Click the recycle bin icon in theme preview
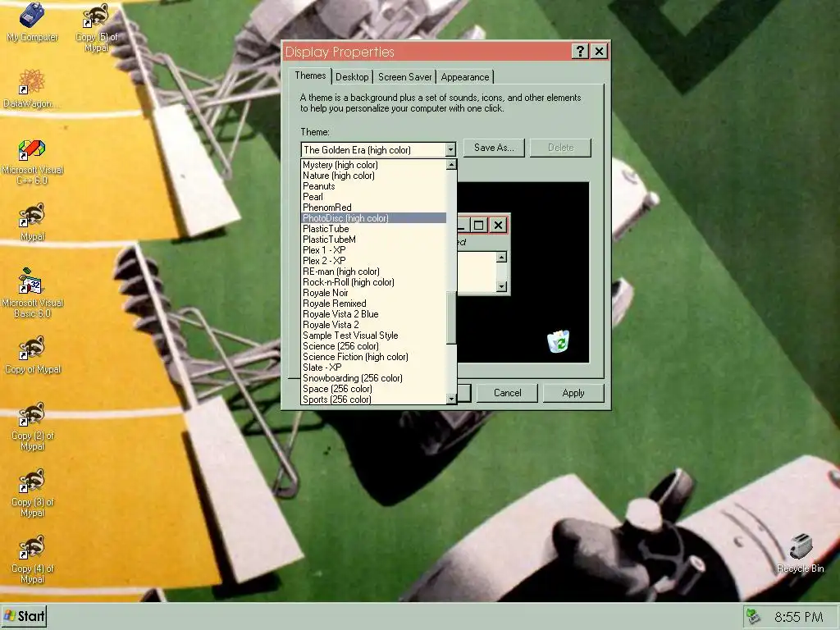840x630 pixels. point(558,342)
